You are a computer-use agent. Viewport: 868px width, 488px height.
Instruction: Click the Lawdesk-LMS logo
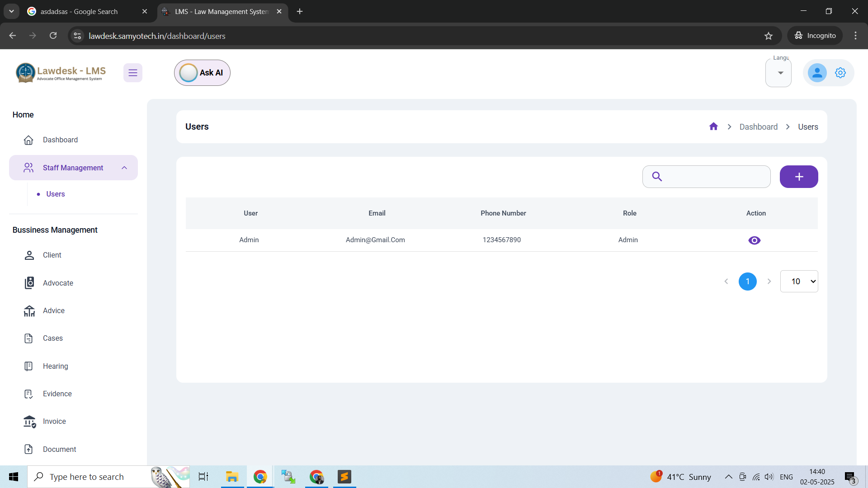coord(61,72)
